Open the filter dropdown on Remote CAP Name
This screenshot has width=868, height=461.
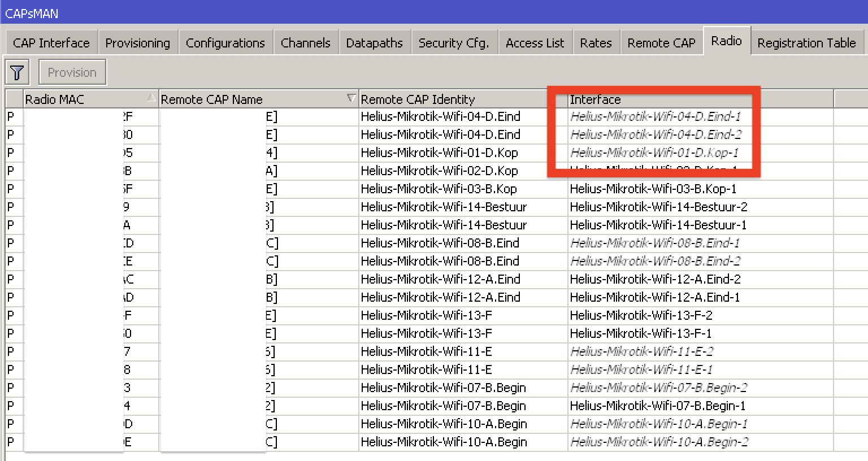tap(351, 98)
